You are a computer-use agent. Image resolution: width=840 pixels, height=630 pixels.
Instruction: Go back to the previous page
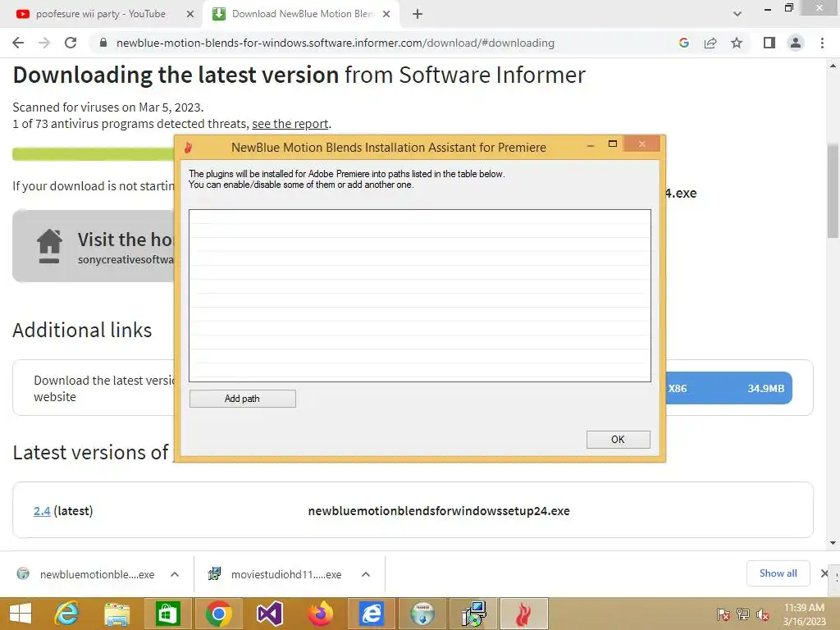[x=18, y=43]
